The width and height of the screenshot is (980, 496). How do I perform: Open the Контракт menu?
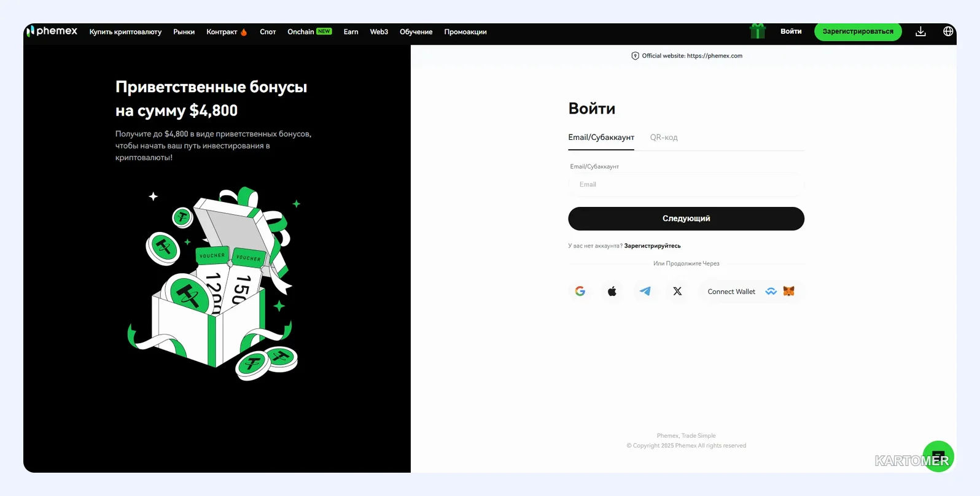pos(227,32)
